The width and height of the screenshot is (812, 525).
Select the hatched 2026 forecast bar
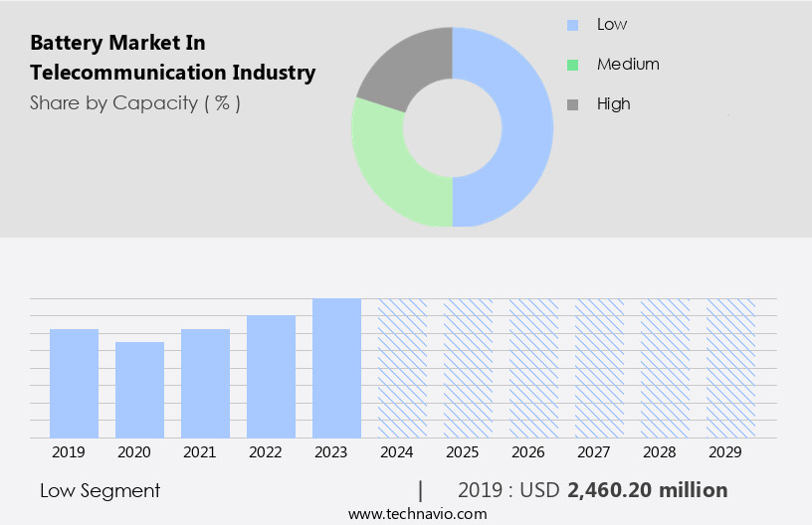click(x=533, y=368)
